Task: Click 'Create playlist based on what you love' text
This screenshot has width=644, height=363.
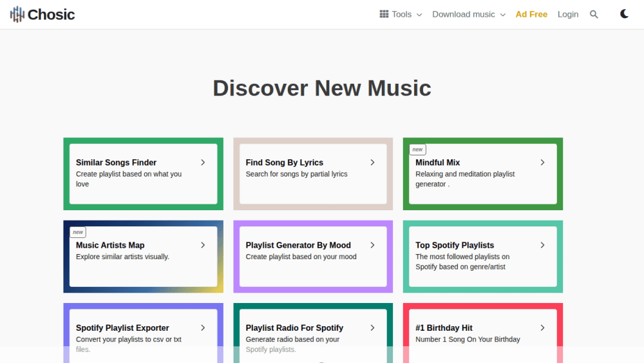Action: click(x=129, y=179)
